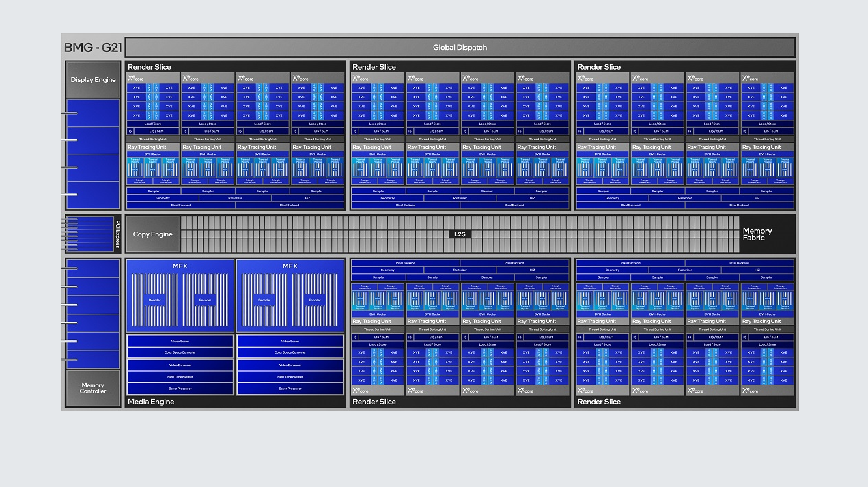Click the Encoder in the left MFX
The height and width of the screenshot is (487, 868).
coord(205,300)
